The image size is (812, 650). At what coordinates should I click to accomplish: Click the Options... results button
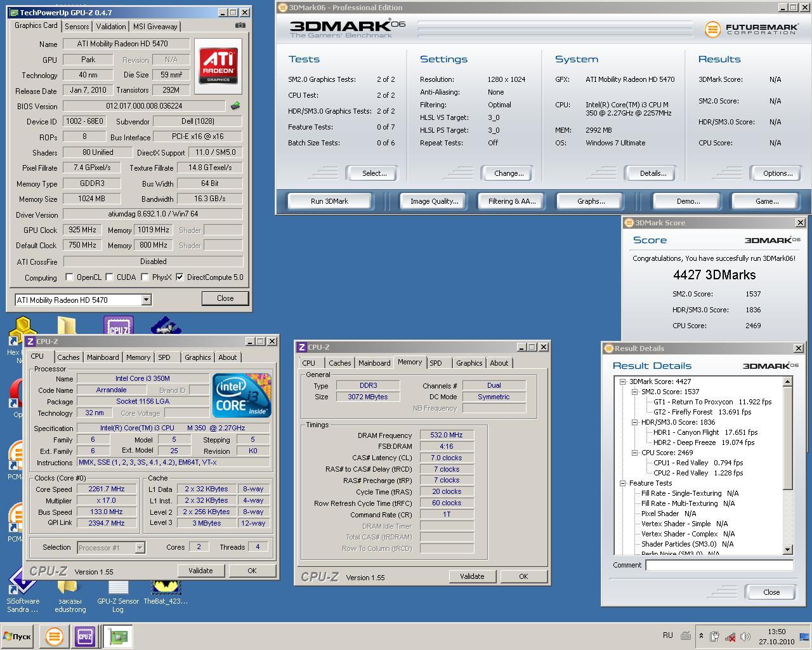(778, 173)
